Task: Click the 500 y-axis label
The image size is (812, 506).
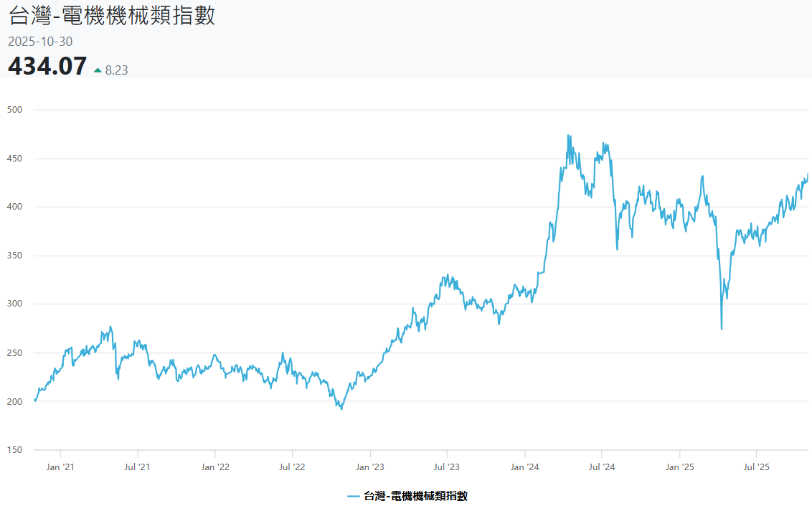Action: 14,110
